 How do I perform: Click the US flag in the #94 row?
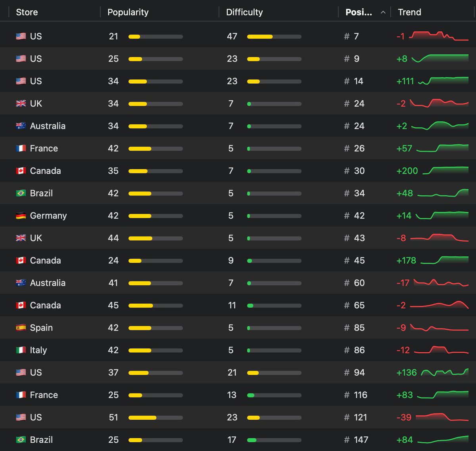(x=21, y=373)
